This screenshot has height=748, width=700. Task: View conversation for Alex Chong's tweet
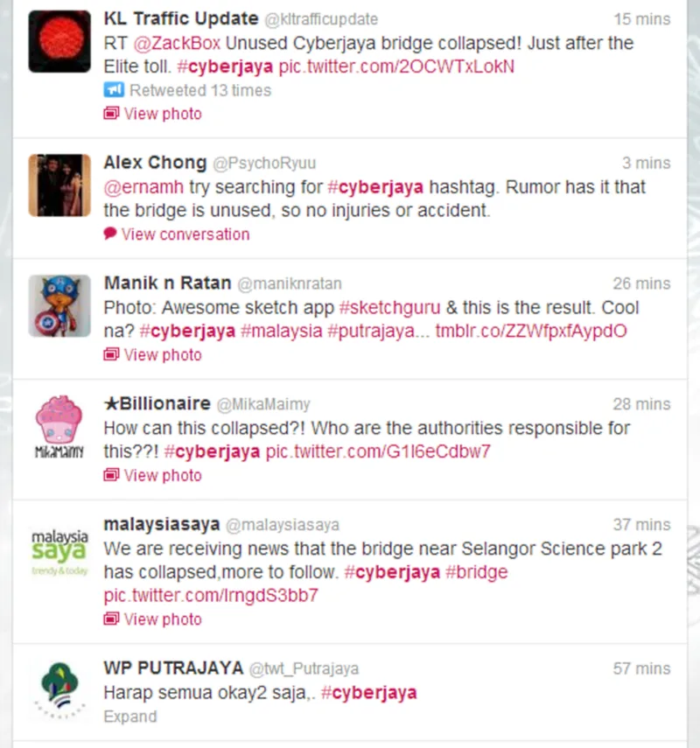point(185,234)
